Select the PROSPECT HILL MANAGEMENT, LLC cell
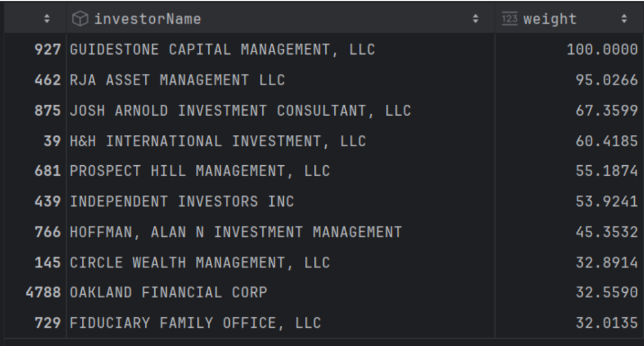644x346 pixels. [200, 172]
